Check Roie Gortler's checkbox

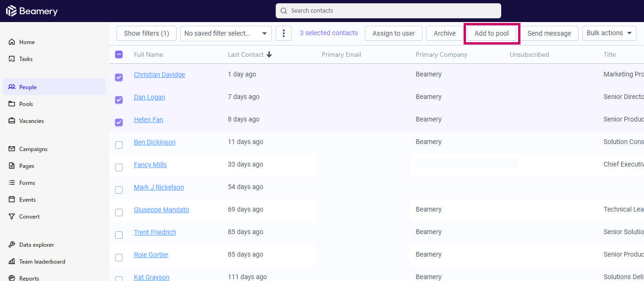(x=119, y=258)
